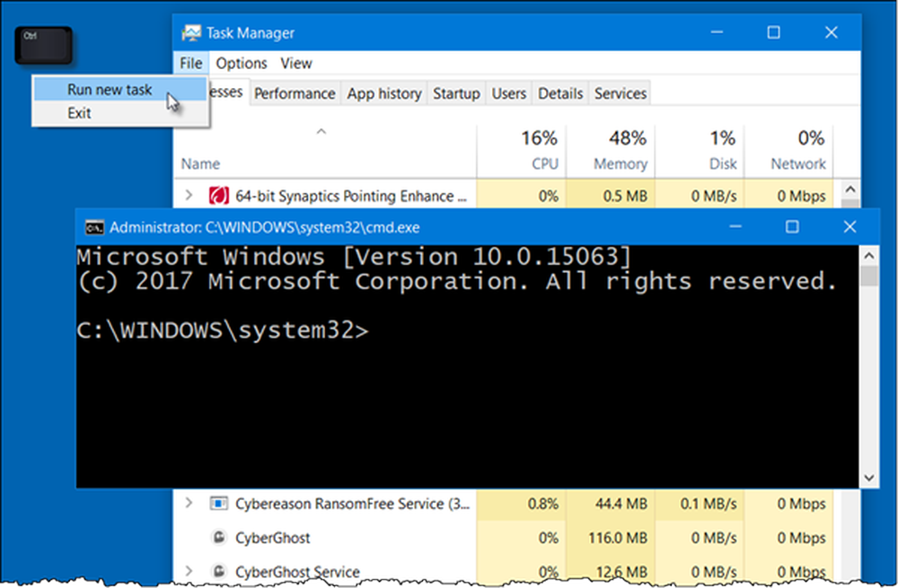
Task: Sort processes by the Memory column
Action: click(620, 151)
